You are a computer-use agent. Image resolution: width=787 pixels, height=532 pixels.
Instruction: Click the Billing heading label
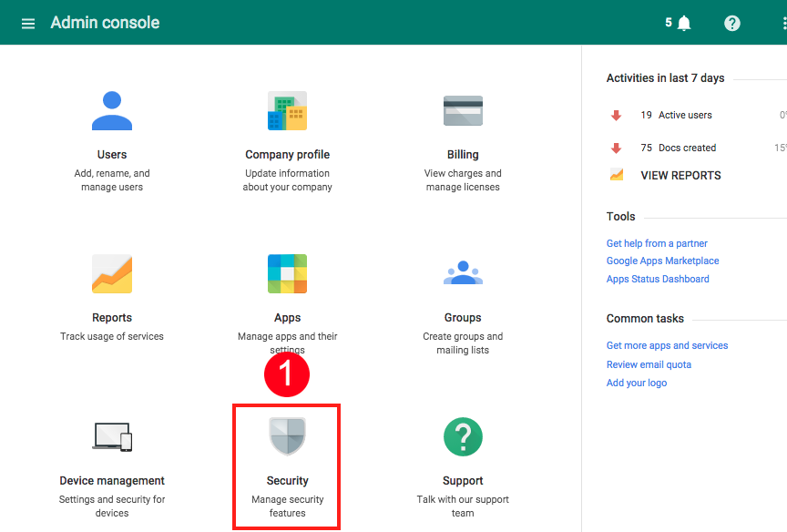463,155
